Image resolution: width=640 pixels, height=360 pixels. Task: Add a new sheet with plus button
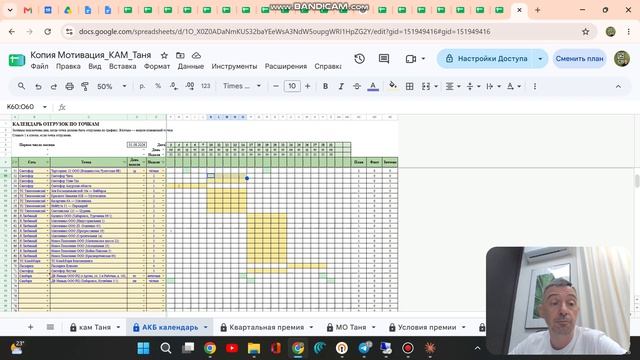(x=30, y=327)
